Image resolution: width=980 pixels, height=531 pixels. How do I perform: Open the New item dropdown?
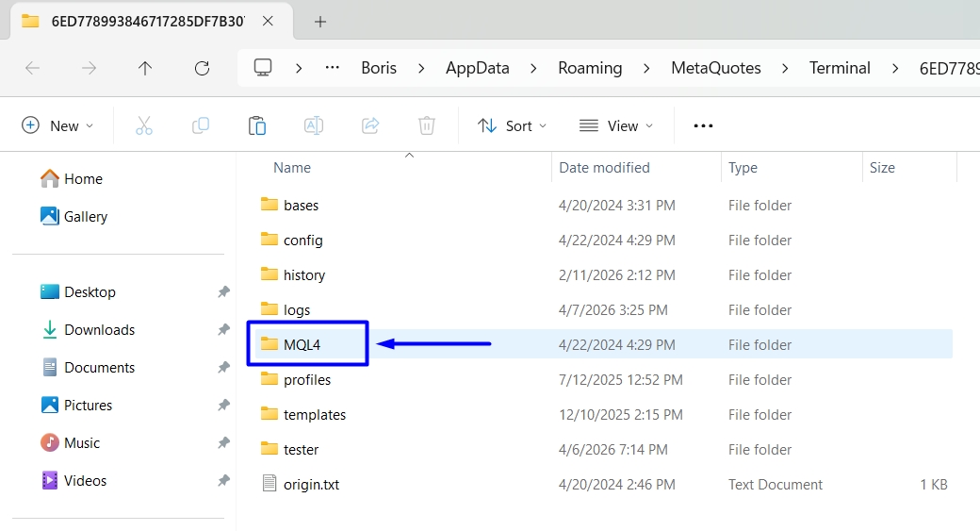pos(57,125)
